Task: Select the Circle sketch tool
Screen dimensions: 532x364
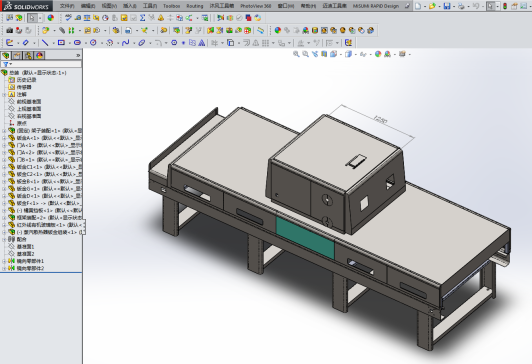Action: coord(93,43)
